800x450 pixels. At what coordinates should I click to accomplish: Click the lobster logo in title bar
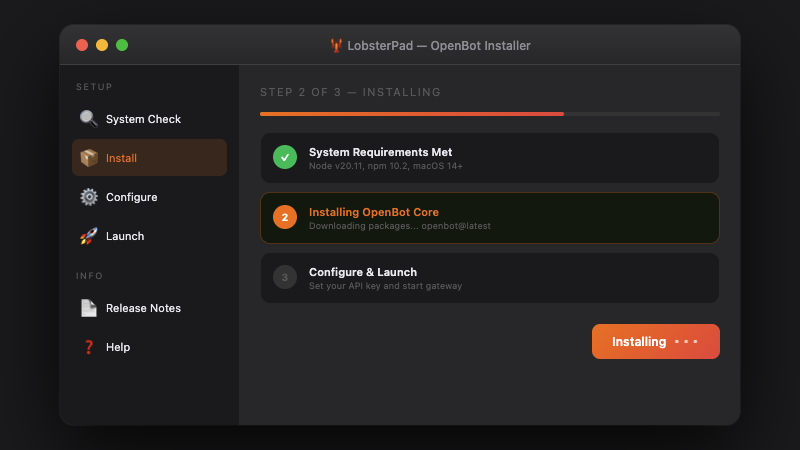336,46
